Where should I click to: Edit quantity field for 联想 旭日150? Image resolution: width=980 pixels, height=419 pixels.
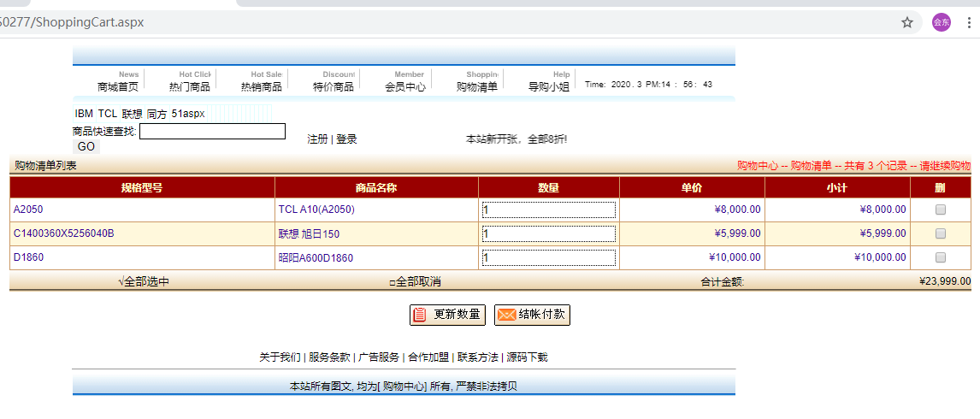pos(549,234)
